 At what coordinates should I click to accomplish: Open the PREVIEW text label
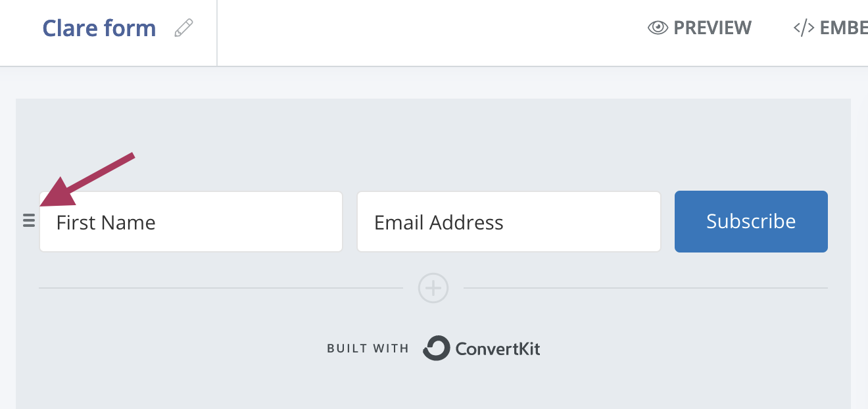pyautogui.click(x=712, y=28)
